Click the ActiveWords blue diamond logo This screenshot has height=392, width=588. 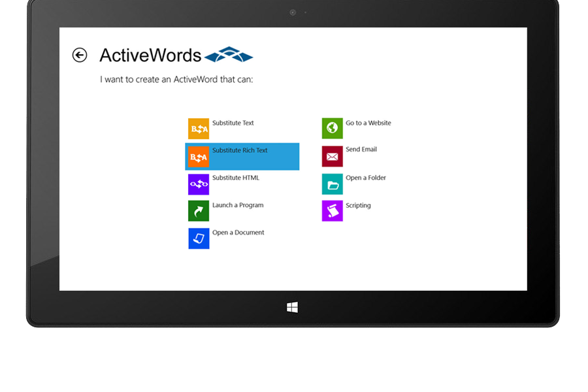229,54
